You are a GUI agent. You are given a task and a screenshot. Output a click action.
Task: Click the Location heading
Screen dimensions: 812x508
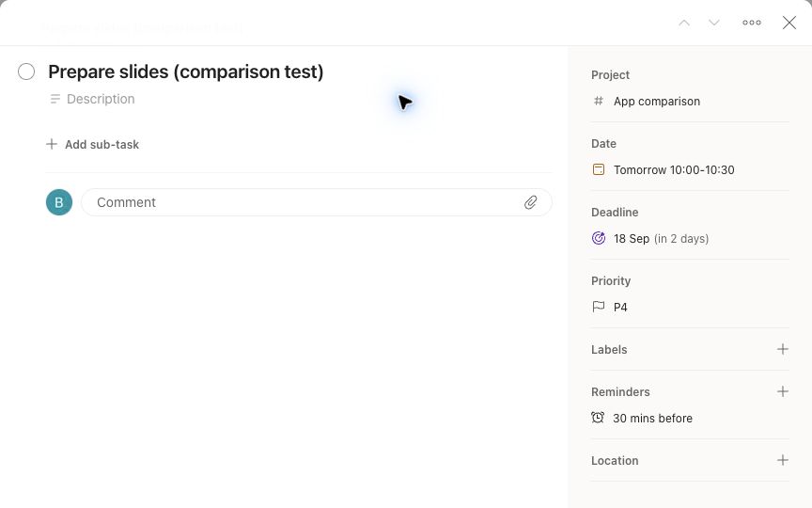[615, 461]
